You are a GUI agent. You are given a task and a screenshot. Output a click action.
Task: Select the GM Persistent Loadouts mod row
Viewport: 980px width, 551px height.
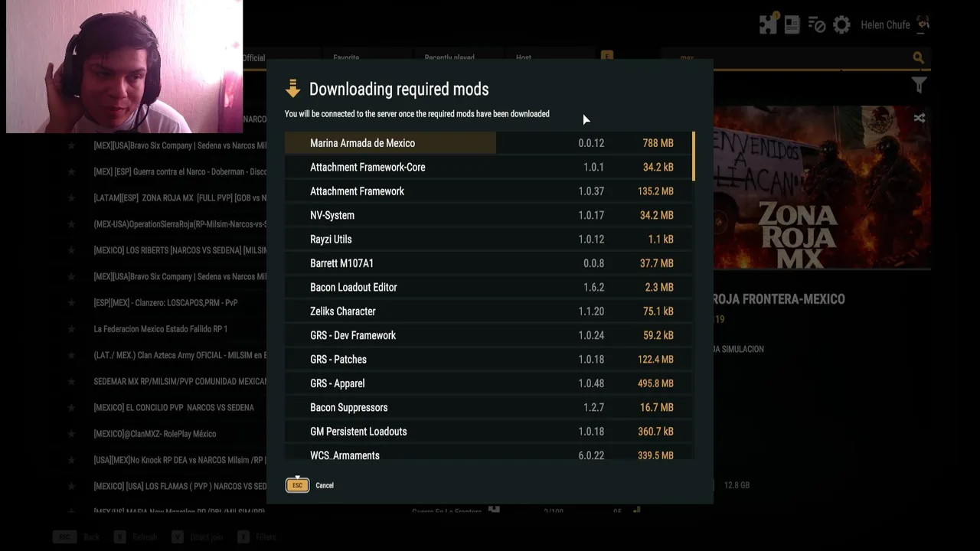(488, 432)
